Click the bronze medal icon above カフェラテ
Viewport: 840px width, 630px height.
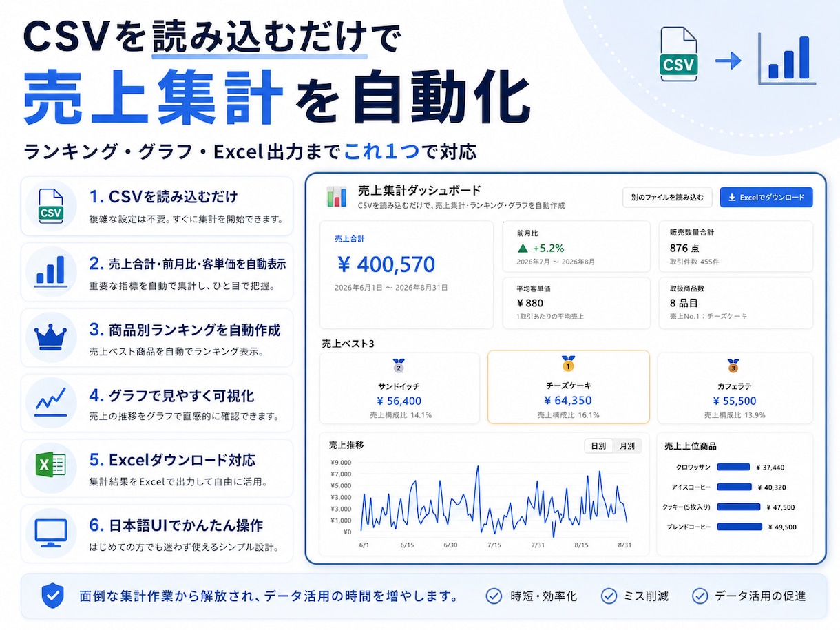pos(733,365)
